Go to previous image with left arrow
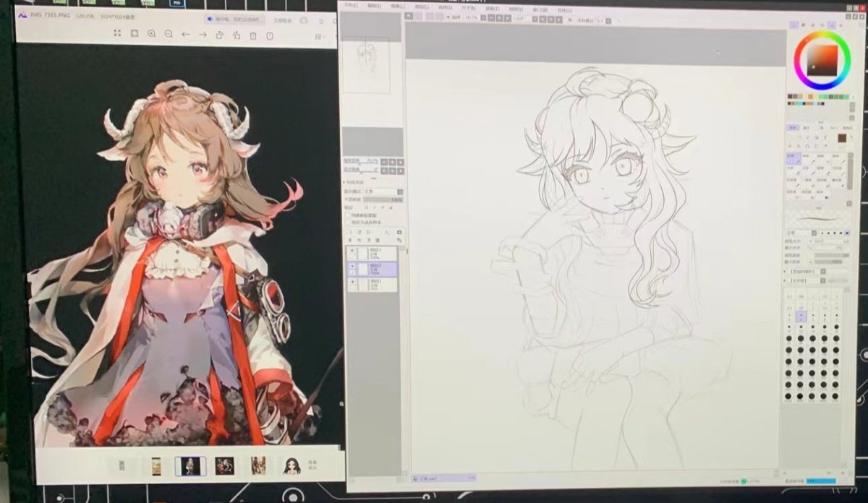 pos(186,35)
